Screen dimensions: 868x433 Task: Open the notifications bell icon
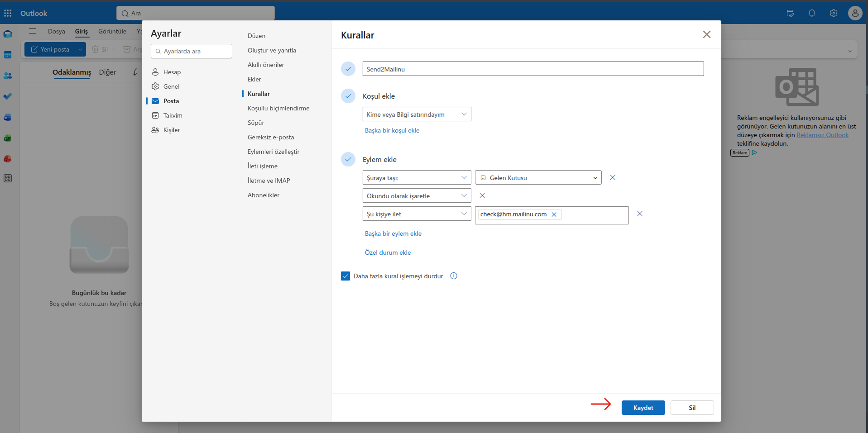(812, 13)
